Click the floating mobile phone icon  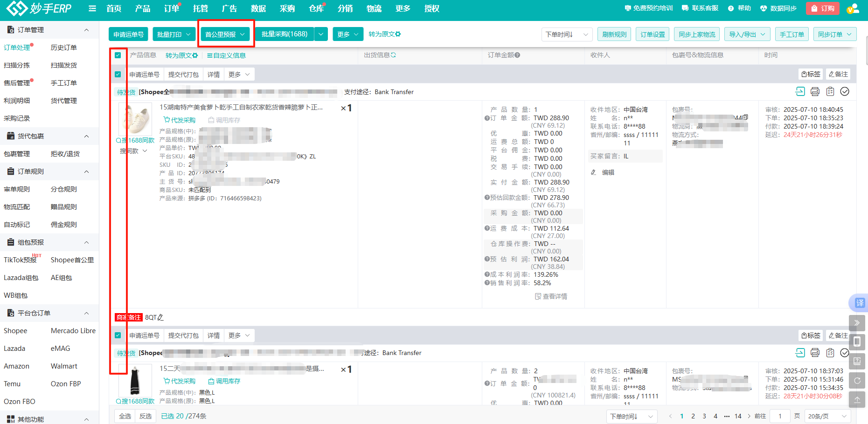(x=857, y=342)
